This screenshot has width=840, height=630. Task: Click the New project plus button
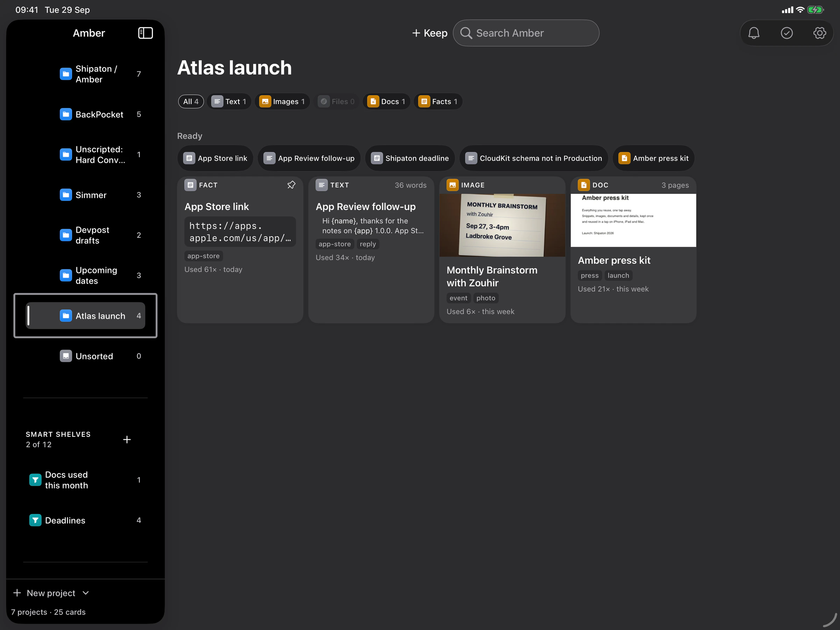17,593
